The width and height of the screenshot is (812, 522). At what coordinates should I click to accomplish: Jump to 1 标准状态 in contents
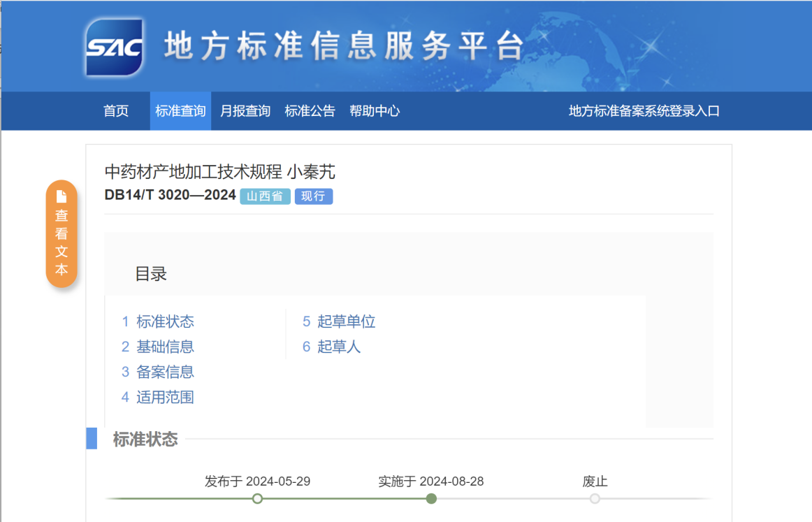(158, 321)
